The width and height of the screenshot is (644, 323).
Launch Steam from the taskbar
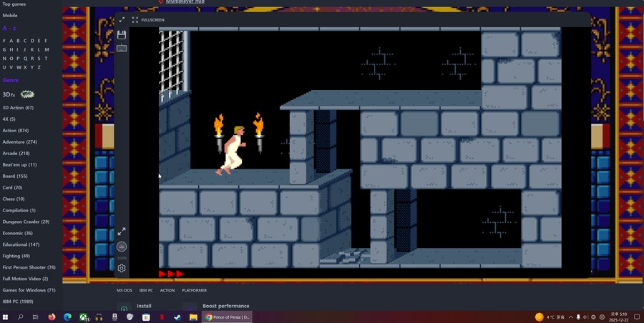click(x=177, y=317)
